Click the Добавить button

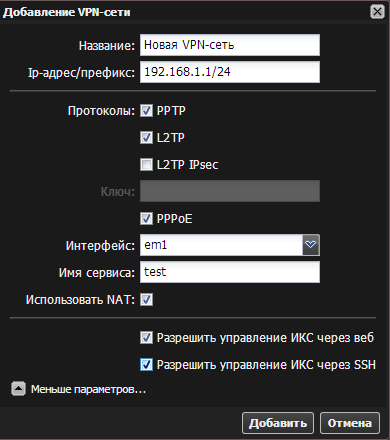coord(278,423)
